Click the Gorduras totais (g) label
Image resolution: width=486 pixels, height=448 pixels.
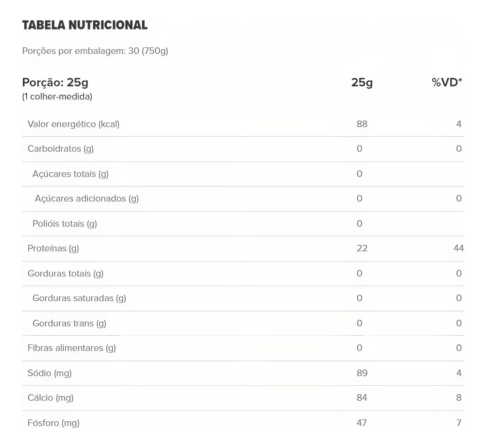click(66, 274)
